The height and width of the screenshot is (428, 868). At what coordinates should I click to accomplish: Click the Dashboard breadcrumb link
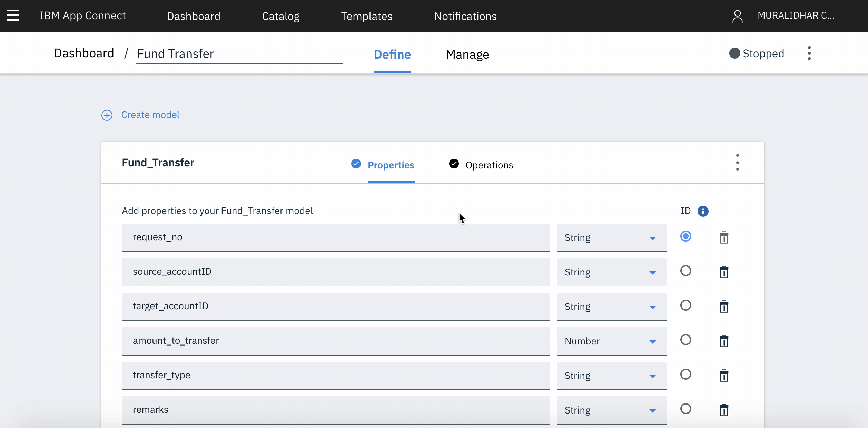84,53
